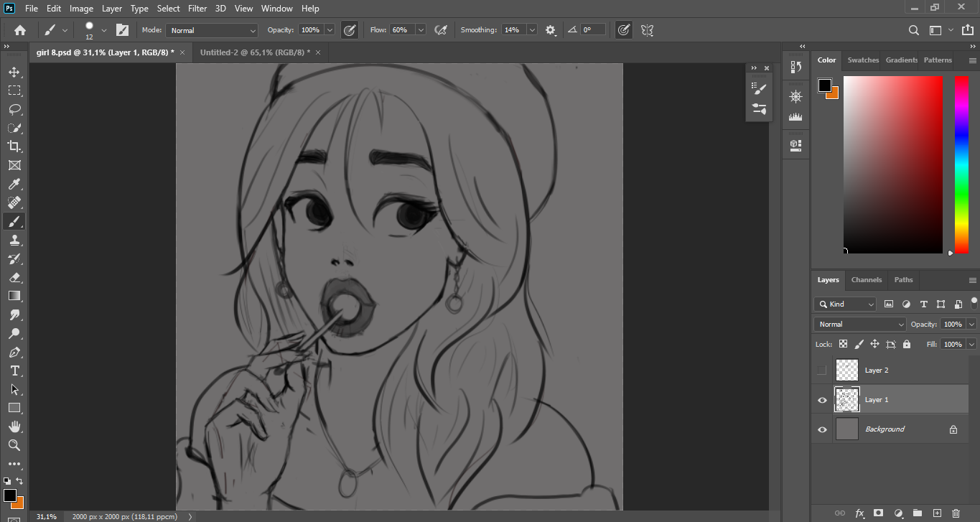Pick a color in the color field
This screenshot has height=522, width=980.
pos(893,164)
